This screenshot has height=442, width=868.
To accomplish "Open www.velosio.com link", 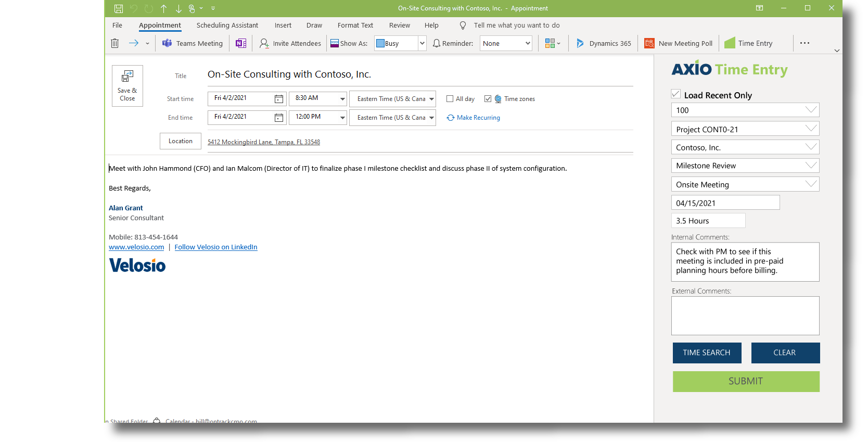I will (136, 247).
